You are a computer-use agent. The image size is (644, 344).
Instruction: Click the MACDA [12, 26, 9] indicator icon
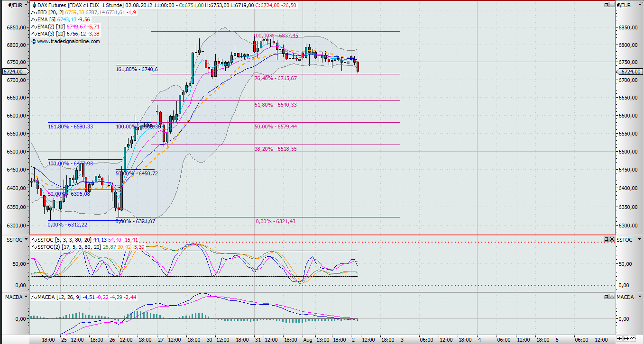coord(33,297)
